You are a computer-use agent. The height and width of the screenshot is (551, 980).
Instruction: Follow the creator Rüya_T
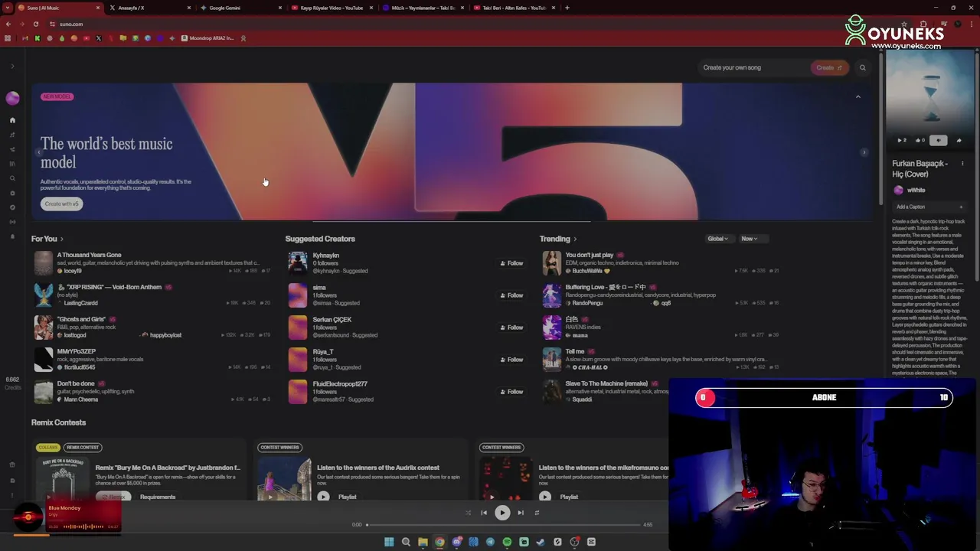tap(511, 360)
